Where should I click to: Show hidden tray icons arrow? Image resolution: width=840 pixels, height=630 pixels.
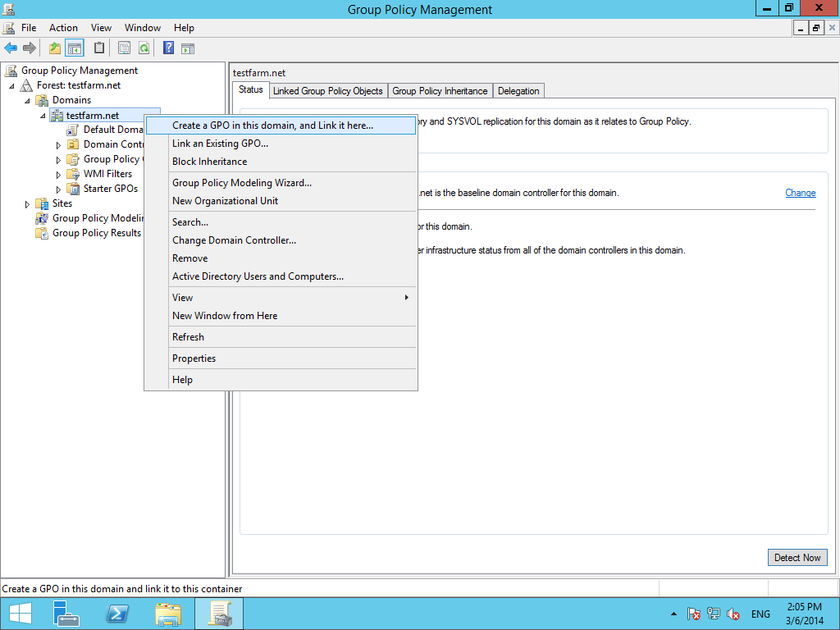point(673,614)
